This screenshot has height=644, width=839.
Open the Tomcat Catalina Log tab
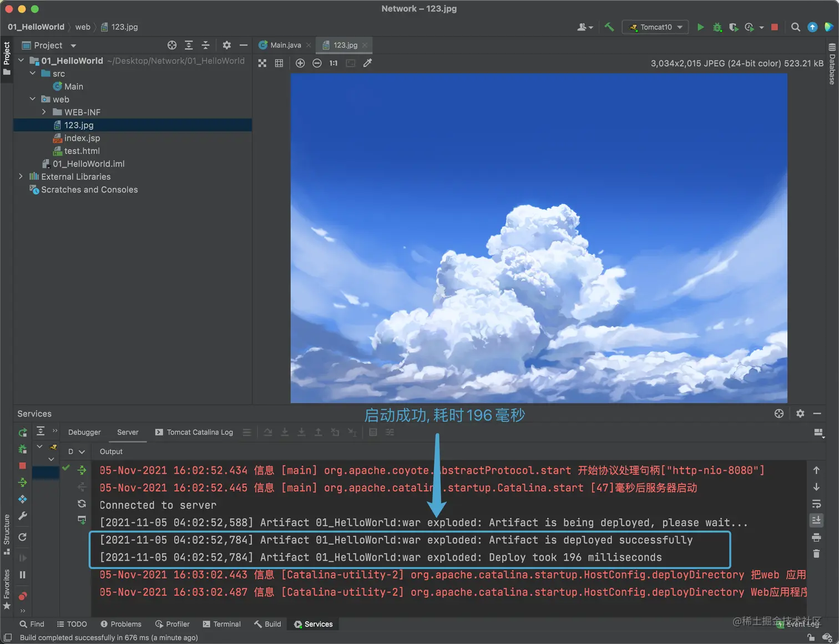pos(194,432)
